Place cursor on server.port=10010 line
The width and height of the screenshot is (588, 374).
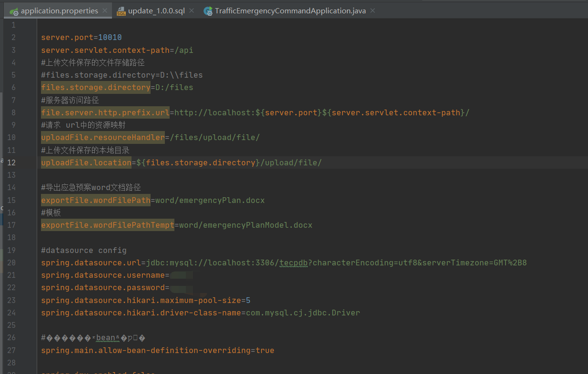pos(81,37)
